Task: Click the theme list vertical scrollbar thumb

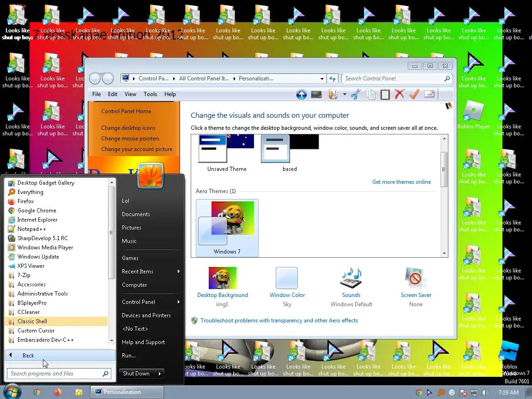Action: 444,169
